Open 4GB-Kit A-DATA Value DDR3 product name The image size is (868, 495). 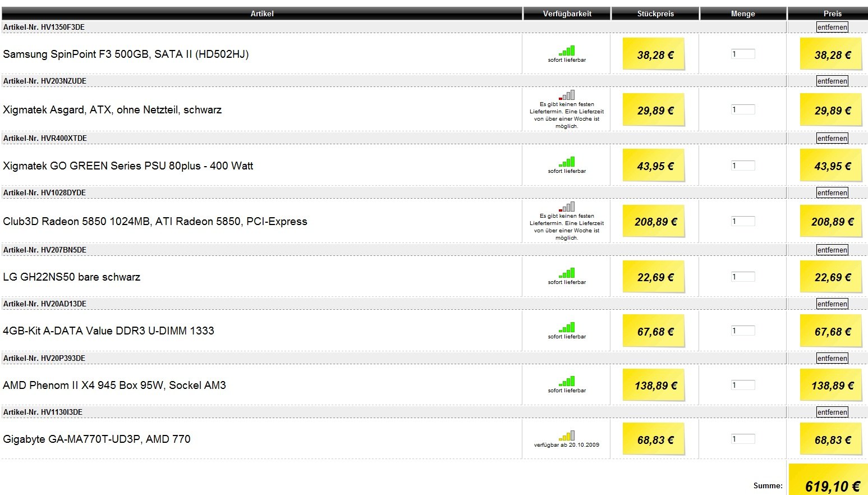(x=108, y=331)
